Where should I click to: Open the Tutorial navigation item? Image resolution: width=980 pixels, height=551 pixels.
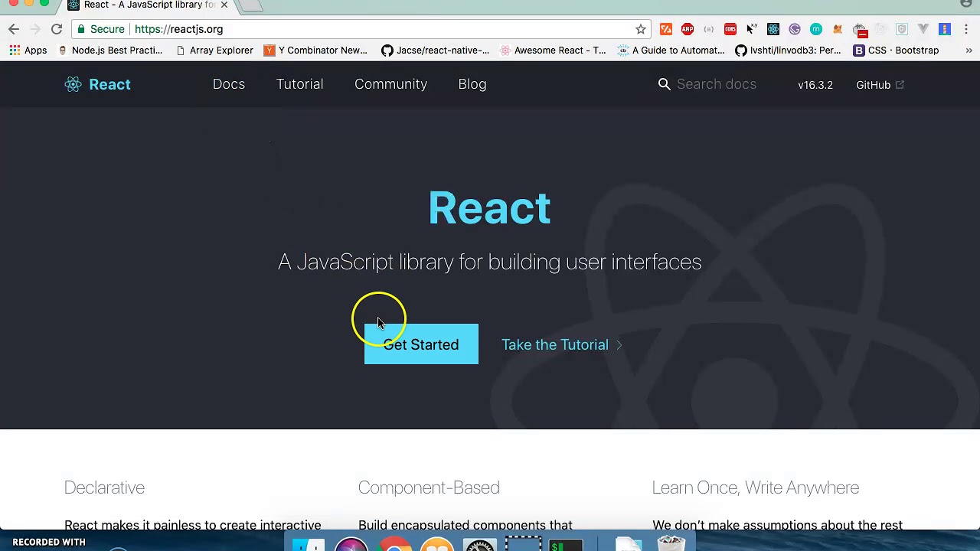300,84
